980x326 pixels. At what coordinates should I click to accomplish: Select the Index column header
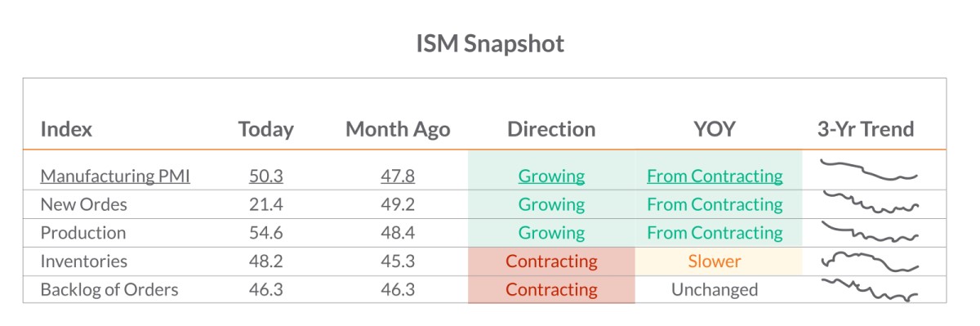pyautogui.click(x=66, y=129)
